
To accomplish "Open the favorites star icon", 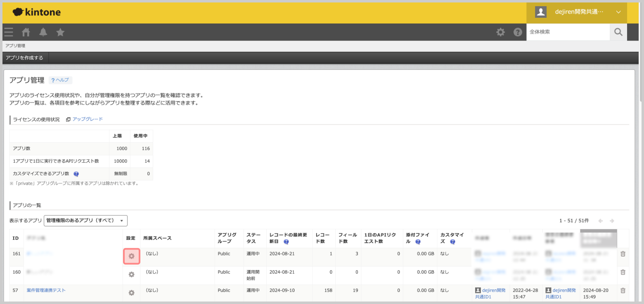I will tap(60, 32).
